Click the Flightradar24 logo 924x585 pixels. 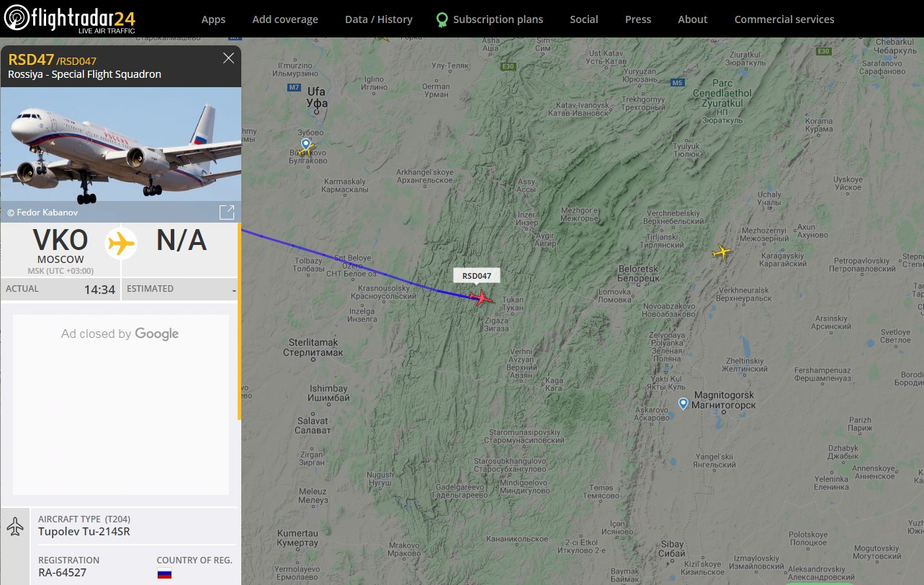click(x=69, y=19)
